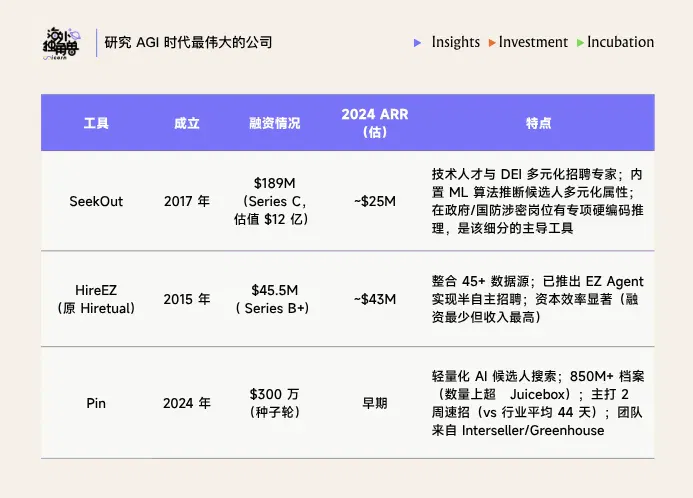Viewport: 693px width, 498px height.
Task: Click the 2024 年 founding year cell
Action: pos(187,403)
